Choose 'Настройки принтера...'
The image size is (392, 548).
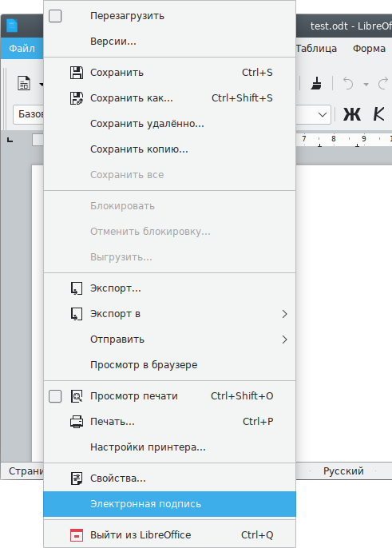(169, 447)
